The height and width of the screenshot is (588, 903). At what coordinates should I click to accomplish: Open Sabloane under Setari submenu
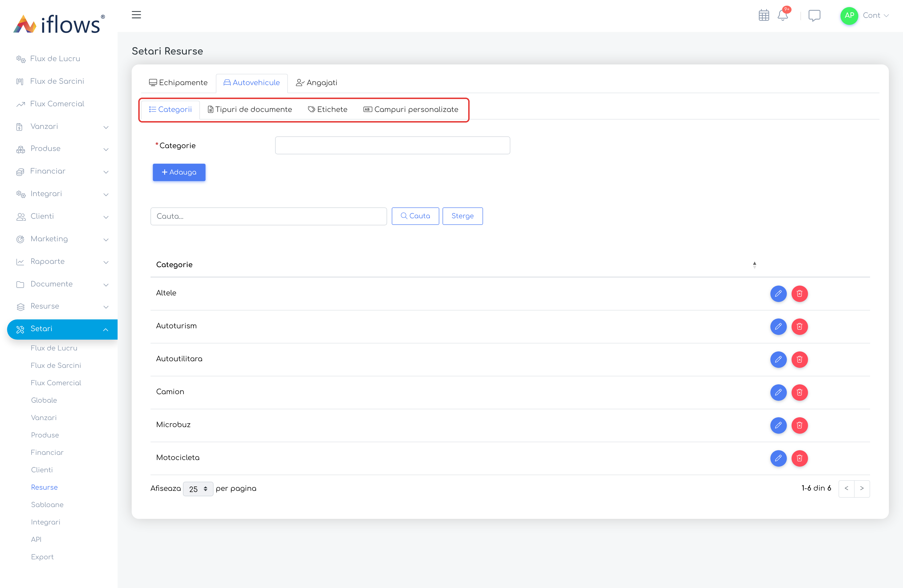pos(48,505)
